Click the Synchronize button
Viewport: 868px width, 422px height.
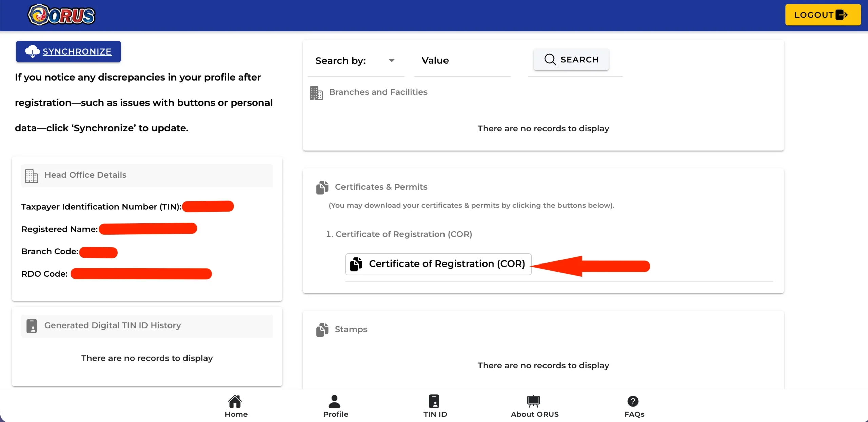(68, 51)
